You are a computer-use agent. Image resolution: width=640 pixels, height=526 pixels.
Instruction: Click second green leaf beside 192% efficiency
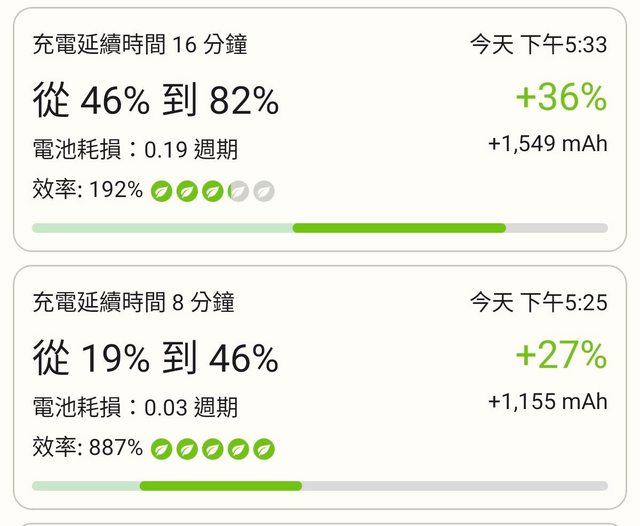click(x=187, y=190)
